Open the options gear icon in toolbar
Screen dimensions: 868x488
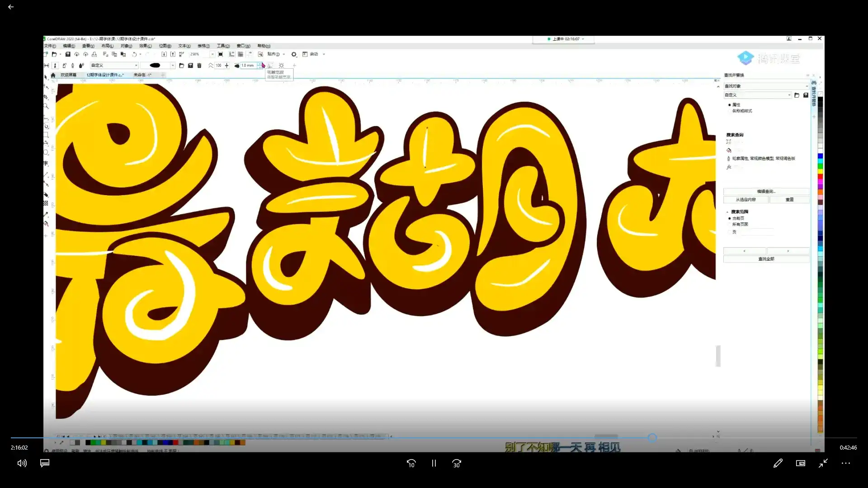pyautogui.click(x=294, y=54)
